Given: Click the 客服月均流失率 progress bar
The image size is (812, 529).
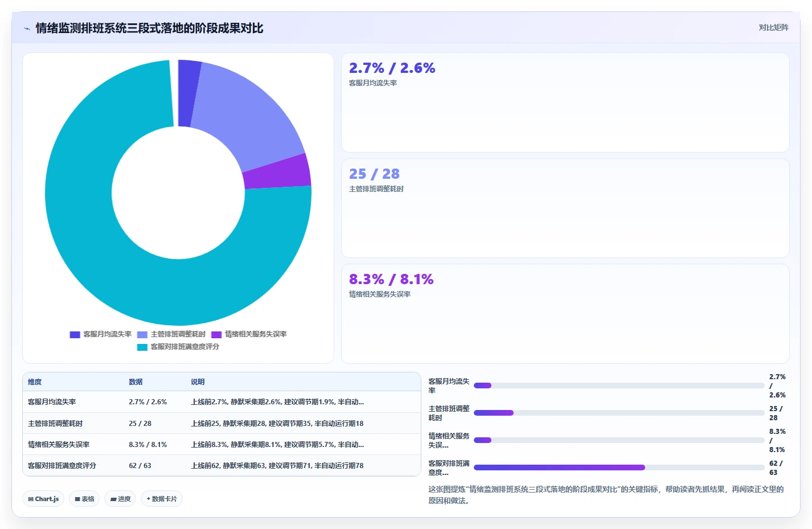Looking at the screenshot, I should pos(619,386).
